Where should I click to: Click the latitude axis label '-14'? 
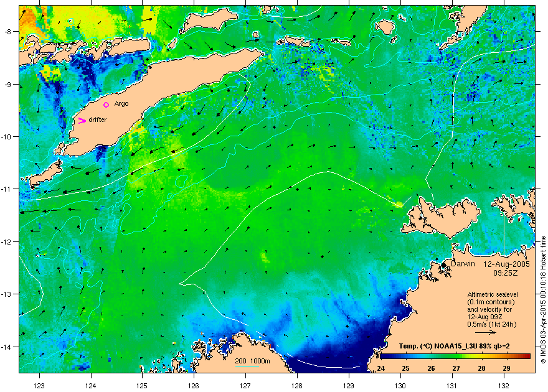pyautogui.click(x=7, y=347)
